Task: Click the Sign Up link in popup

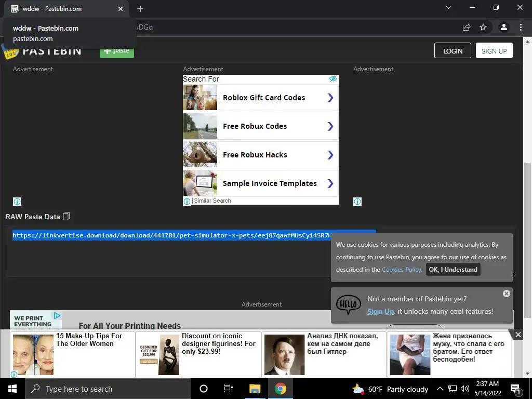Action: point(380,312)
